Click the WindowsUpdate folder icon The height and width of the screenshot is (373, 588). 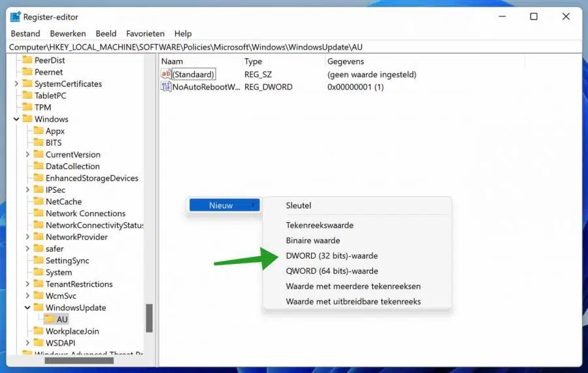pyautogui.click(x=39, y=308)
